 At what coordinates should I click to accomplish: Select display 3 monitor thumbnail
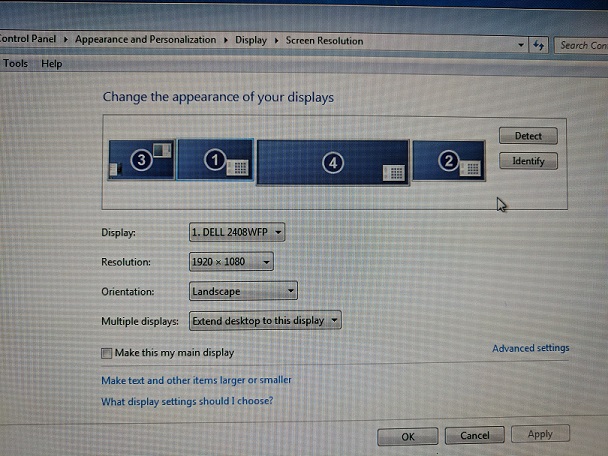[141, 160]
